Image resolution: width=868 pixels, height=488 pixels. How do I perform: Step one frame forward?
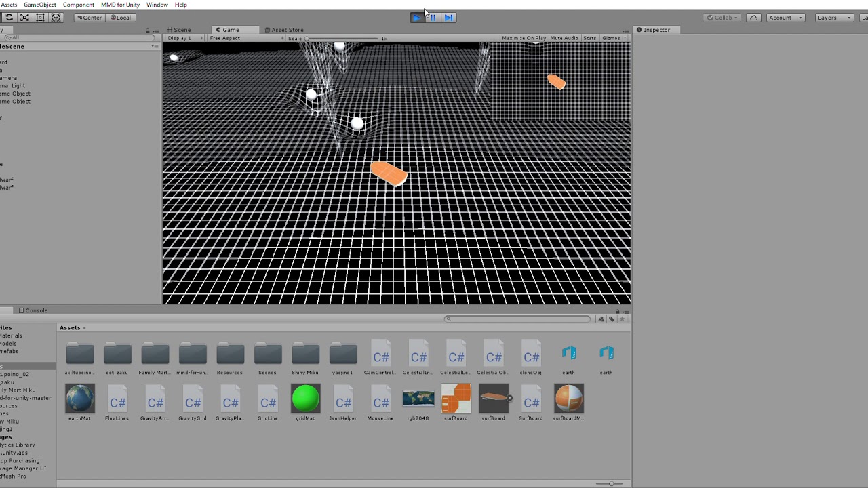click(x=448, y=18)
